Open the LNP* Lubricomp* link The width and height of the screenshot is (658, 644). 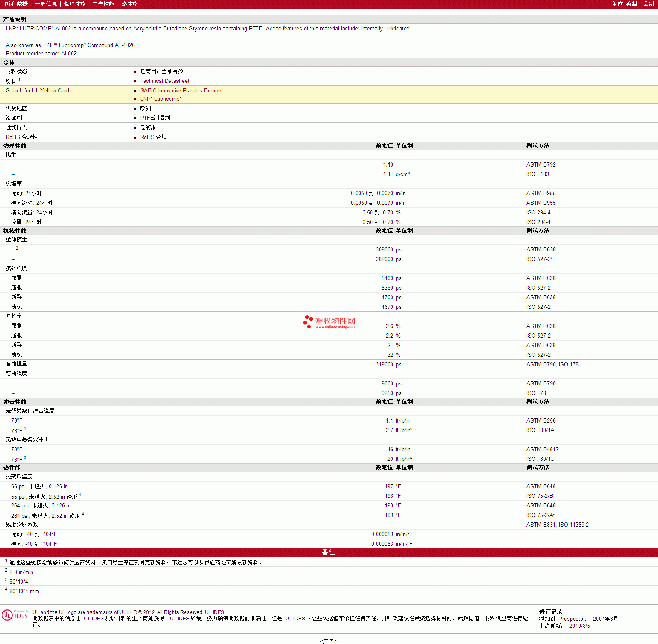(161, 99)
